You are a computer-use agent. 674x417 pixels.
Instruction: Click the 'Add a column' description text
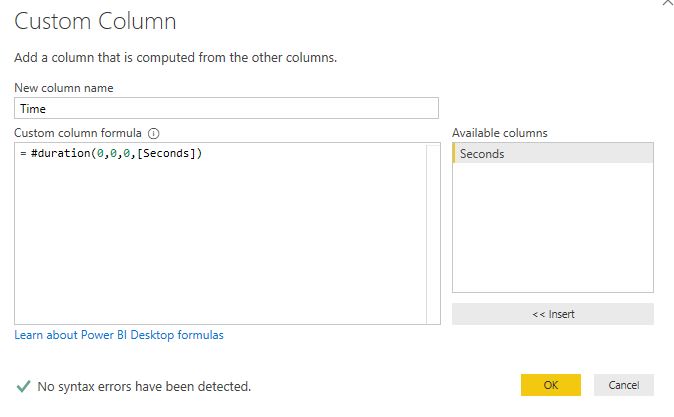point(175,57)
